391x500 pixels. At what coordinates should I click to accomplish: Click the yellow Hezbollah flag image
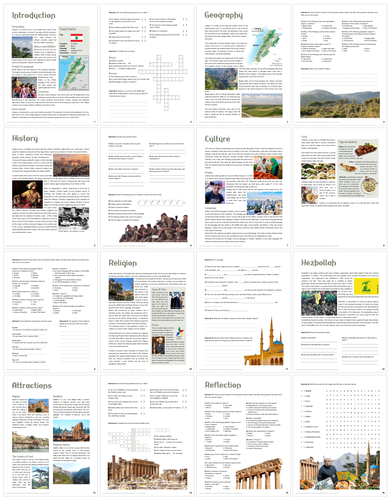pyautogui.click(x=366, y=287)
